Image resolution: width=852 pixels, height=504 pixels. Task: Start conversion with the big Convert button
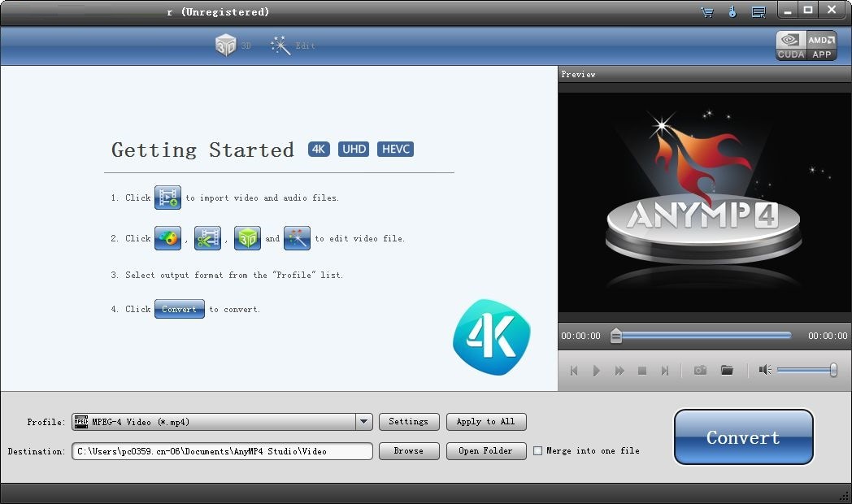coord(743,437)
